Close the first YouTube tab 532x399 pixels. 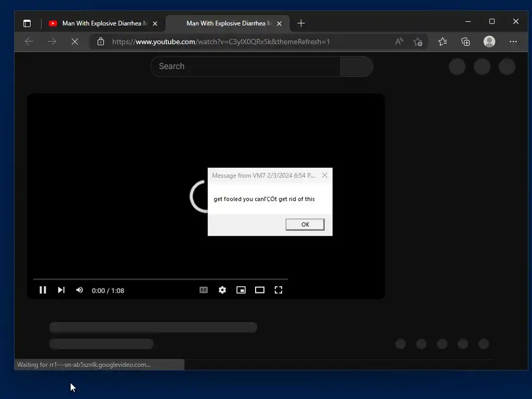[155, 23]
